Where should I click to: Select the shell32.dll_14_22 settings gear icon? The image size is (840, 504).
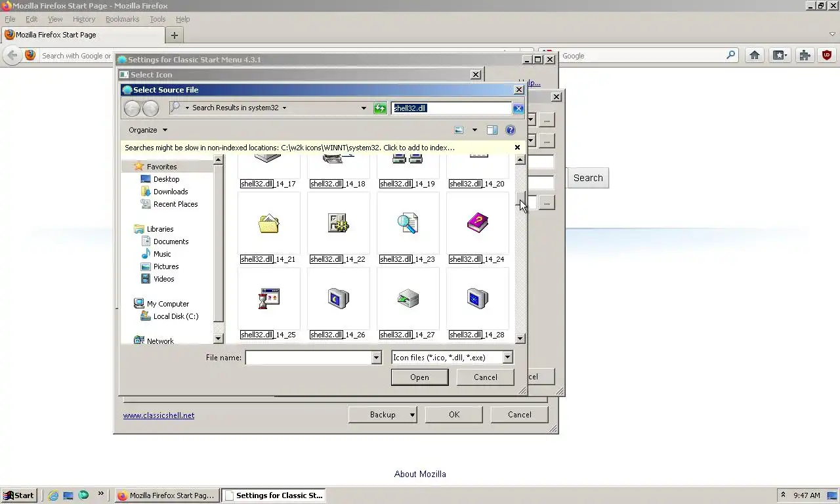339,223
